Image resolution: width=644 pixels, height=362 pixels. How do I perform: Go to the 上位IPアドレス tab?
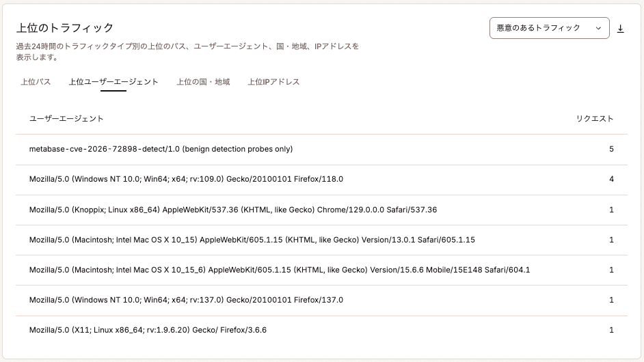click(x=273, y=82)
